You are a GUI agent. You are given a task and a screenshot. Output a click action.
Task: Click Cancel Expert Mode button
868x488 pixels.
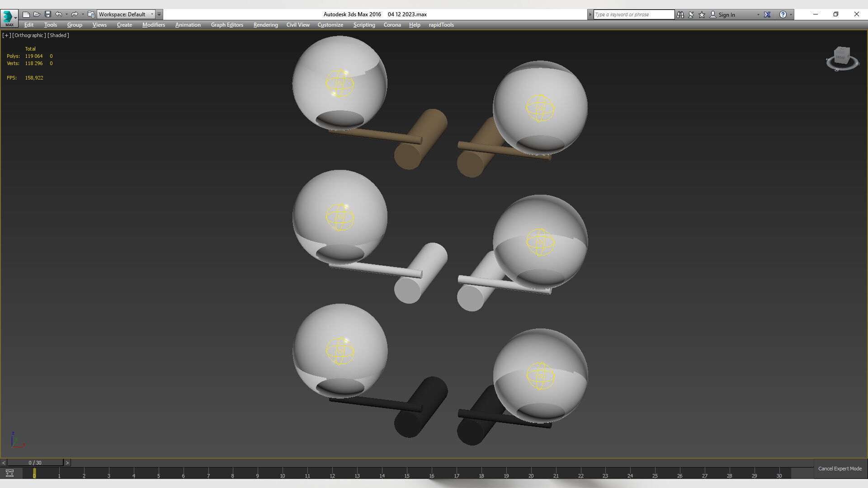[x=840, y=469]
